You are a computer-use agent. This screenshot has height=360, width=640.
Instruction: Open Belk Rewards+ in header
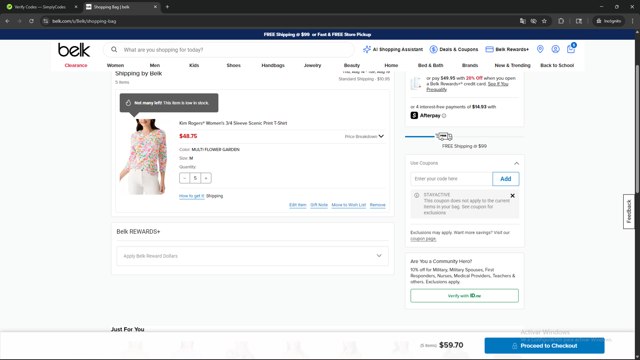point(507,49)
